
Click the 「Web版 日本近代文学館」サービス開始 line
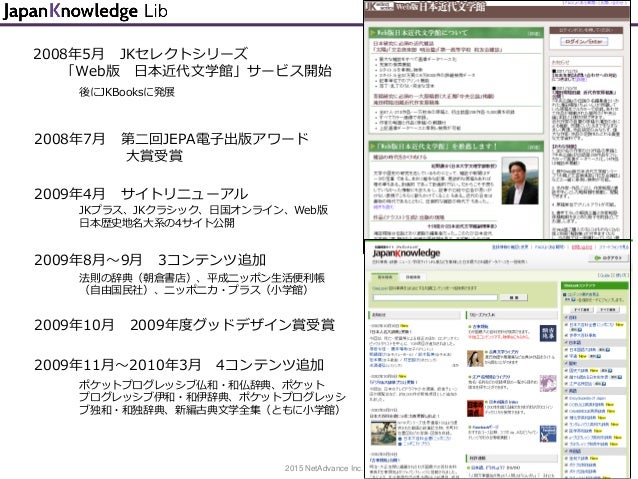pos(199,71)
